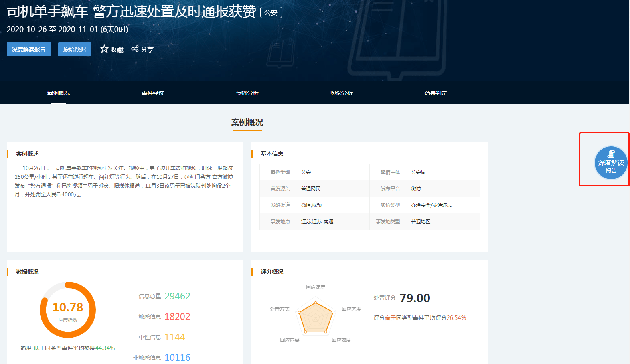Click the 敏感信息 count 18202

(x=177, y=317)
